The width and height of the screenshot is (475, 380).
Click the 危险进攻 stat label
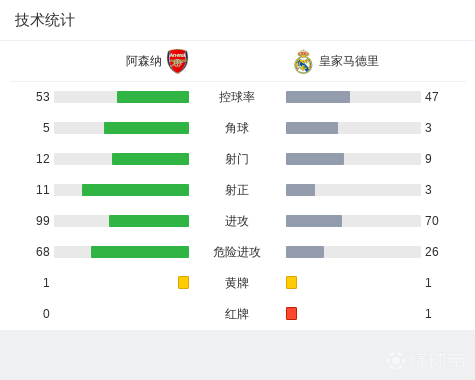[x=237, y=252]
